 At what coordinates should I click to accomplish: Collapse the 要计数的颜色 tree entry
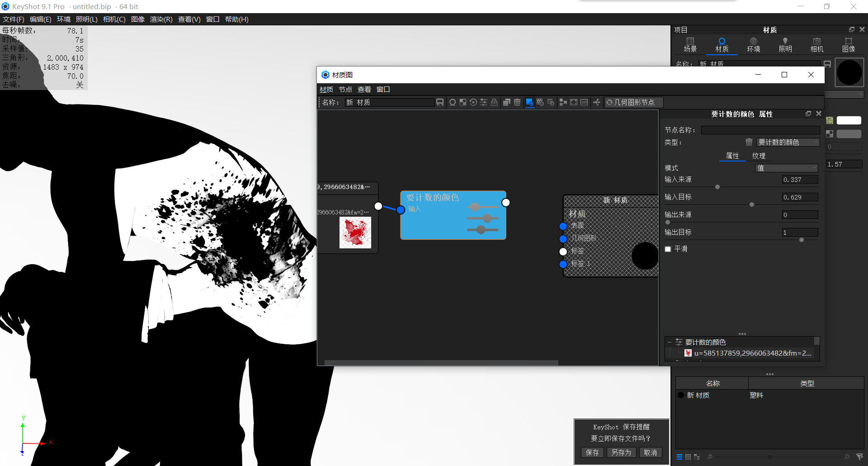pos(670,342)
